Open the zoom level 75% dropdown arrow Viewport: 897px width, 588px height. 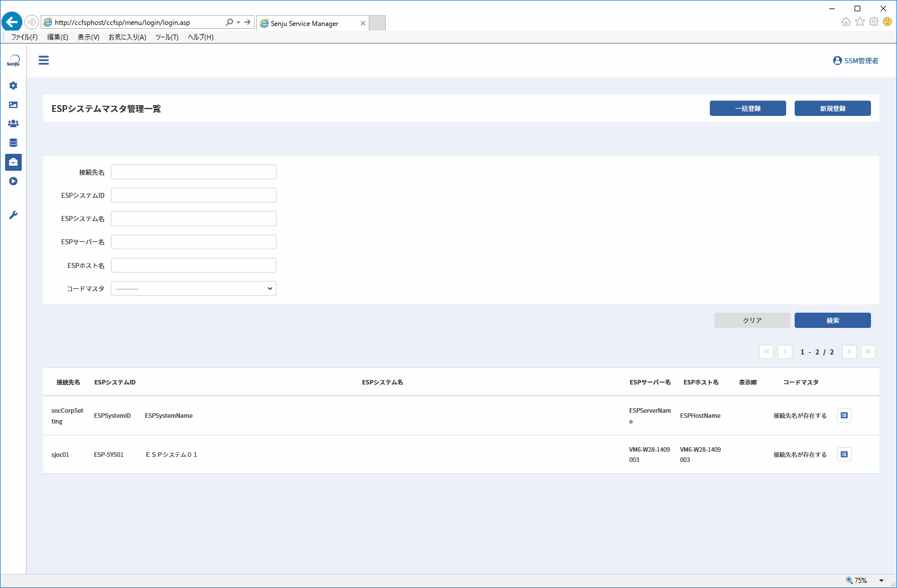pos(881,581)
